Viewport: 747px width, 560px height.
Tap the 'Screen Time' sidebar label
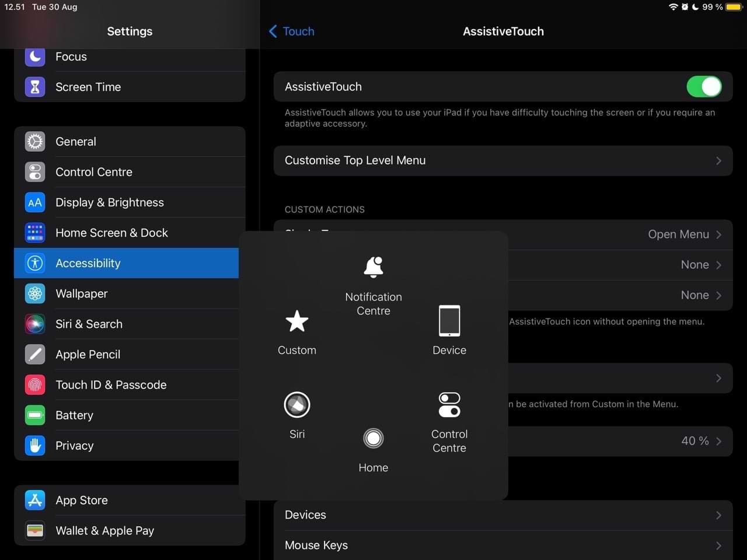[x=88, y=87]
